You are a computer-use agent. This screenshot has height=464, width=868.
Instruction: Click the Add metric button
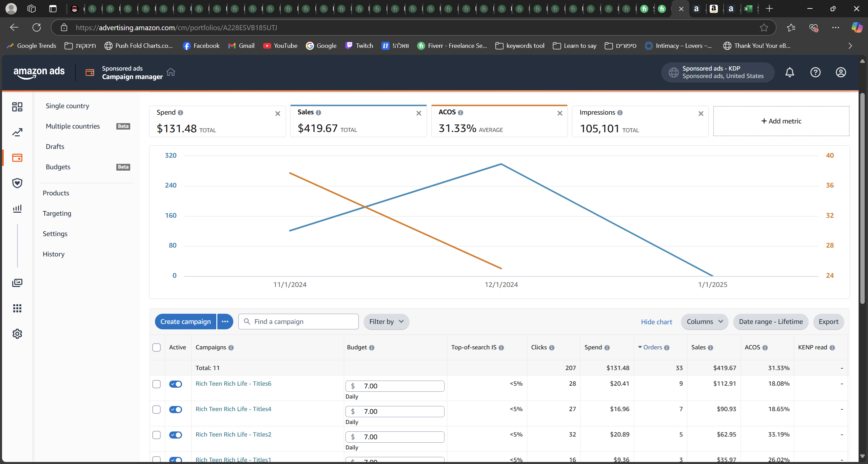(x=781, y=121)
